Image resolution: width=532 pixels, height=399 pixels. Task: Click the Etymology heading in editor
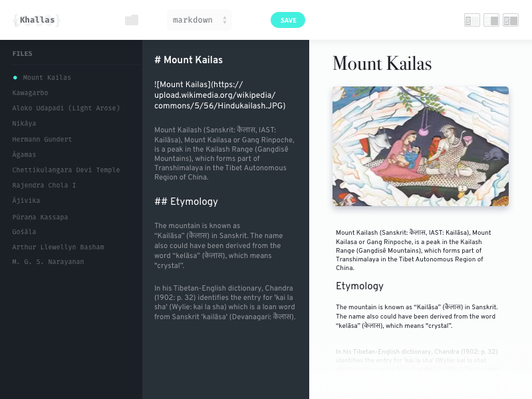tap(186, 201)
